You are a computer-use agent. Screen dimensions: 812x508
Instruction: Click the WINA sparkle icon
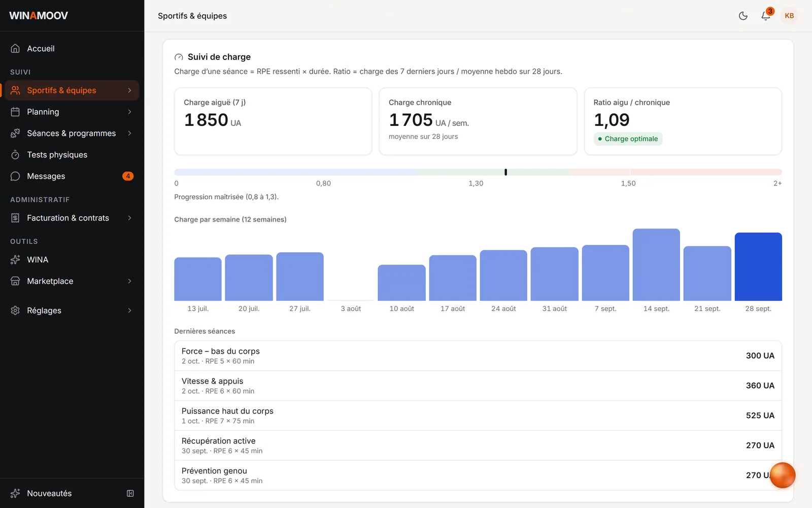[x=15, y=260]
